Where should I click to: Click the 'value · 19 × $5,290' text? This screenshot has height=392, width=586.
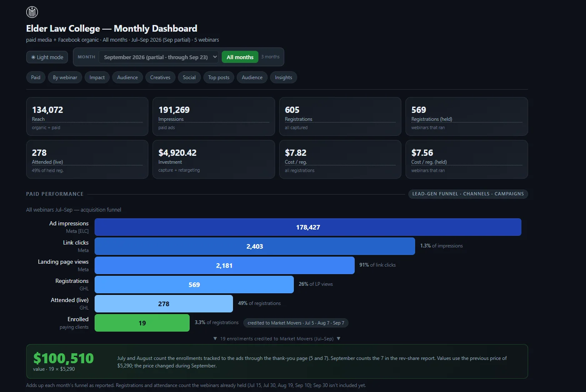pyautogui.click(x=54, y=369)
